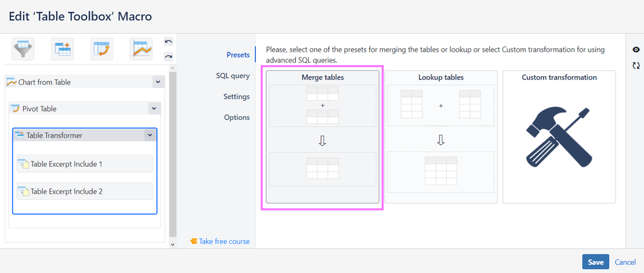This screenshot has height=273, width=644.
Task: Click the Save button
Action: click(x=595, y=262)
